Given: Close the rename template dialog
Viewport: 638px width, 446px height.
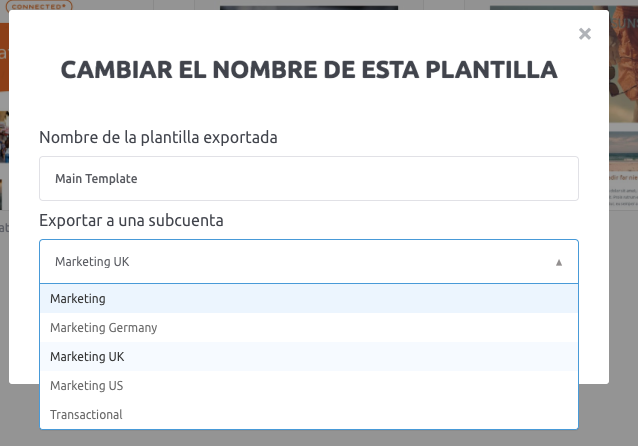Looking at the screenshot, I should point(585,34).
